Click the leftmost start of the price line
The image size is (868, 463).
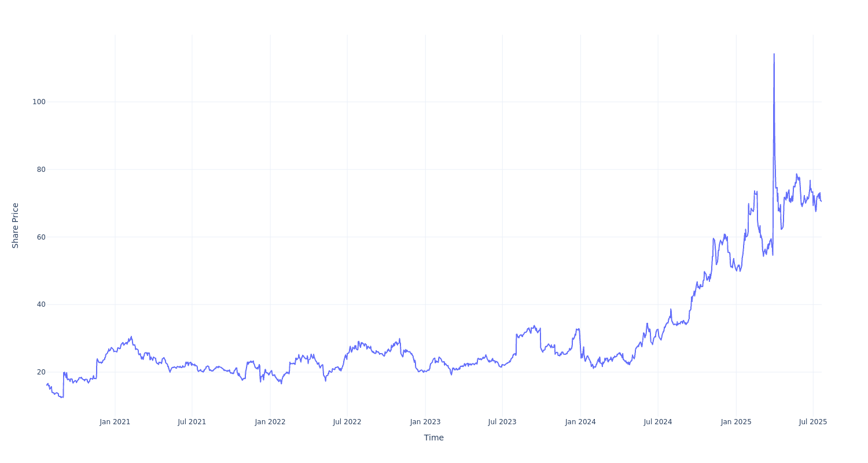tap(47, 385)
